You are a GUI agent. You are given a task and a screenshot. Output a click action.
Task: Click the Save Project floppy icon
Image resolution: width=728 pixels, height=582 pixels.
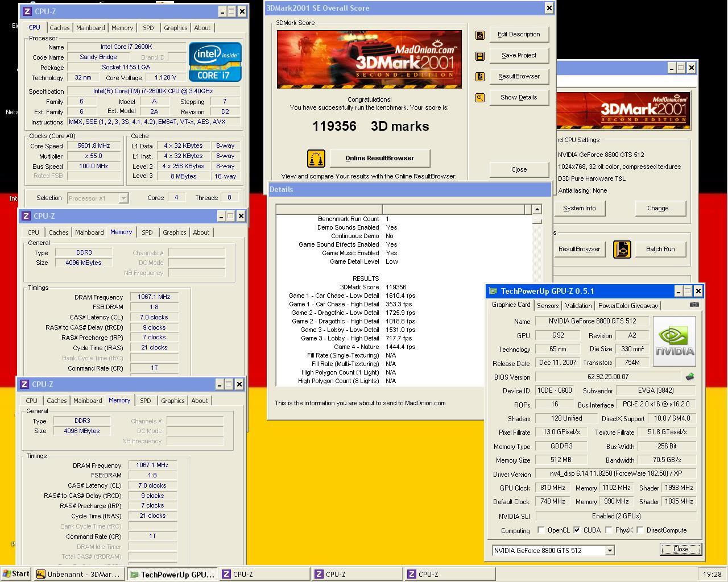coord(480,56)
